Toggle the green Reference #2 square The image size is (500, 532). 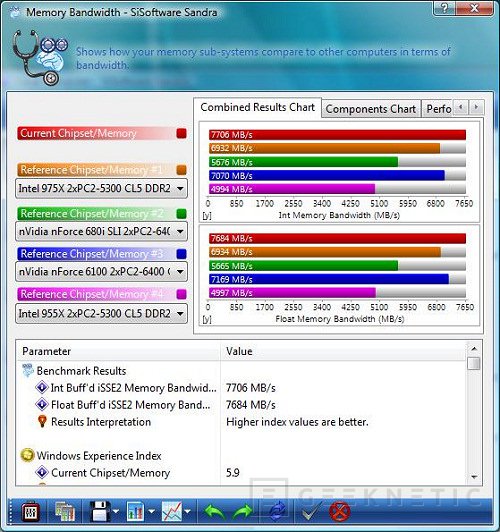click(181, 213)
